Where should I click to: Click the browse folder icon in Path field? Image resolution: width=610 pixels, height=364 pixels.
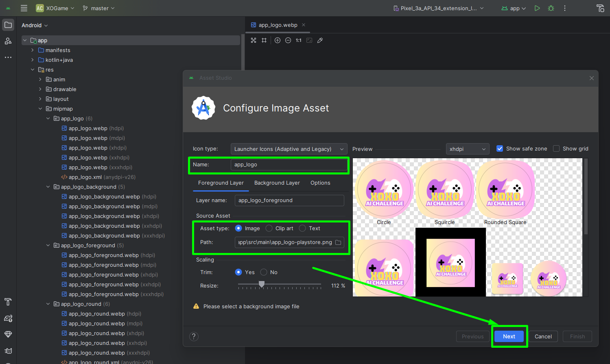click(x=338, y=242)
